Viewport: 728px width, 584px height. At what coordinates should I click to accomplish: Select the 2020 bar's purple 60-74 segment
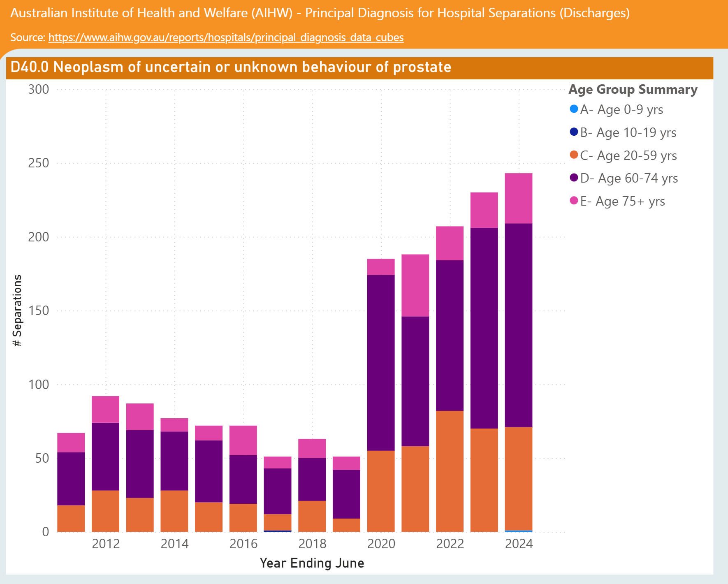click(x=381, y=363)
